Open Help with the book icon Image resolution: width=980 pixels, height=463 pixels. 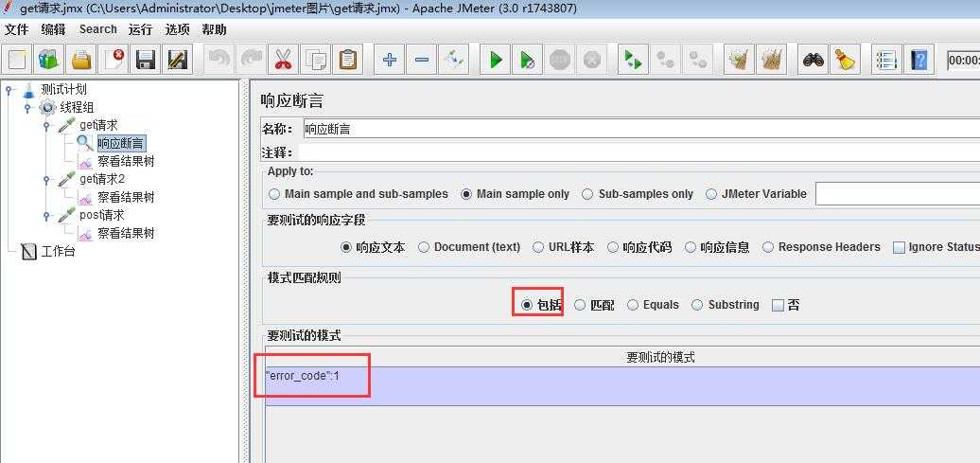(x=919, y=60)
